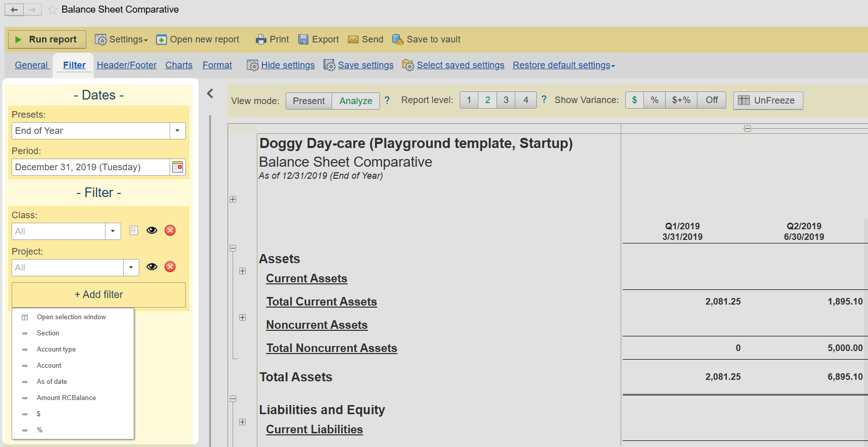This screenshot has height=447, width=868.
Task: Switch view mode to Present
Action: click(x=308, y=101)
